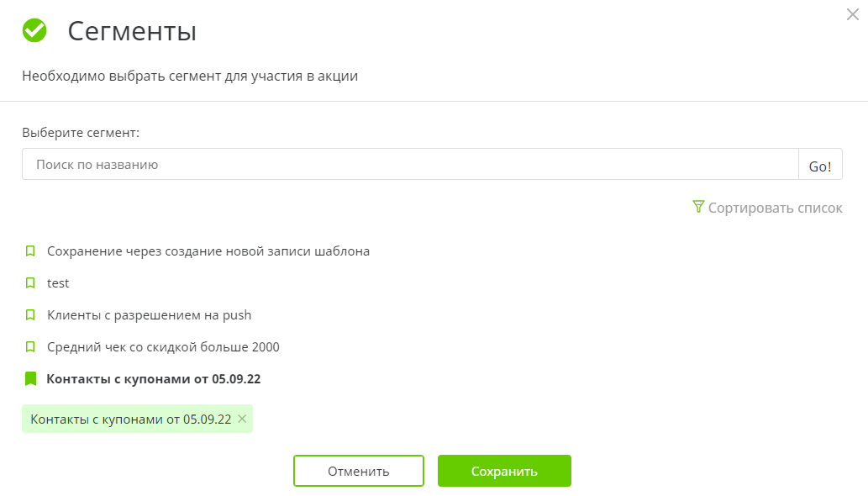This screenshot has width=868, height=496.
Task: Click the selected segment chip "Контакты с купонами от 05.09.22"
Action: click(130, 418)
